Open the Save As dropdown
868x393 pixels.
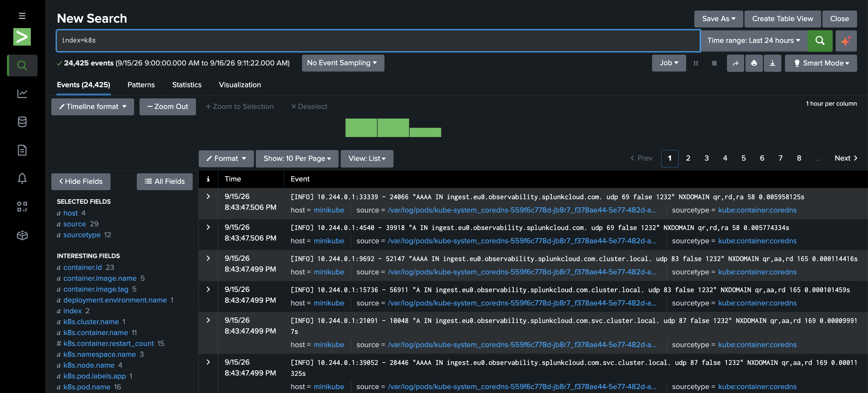click(x=718, y=18)
